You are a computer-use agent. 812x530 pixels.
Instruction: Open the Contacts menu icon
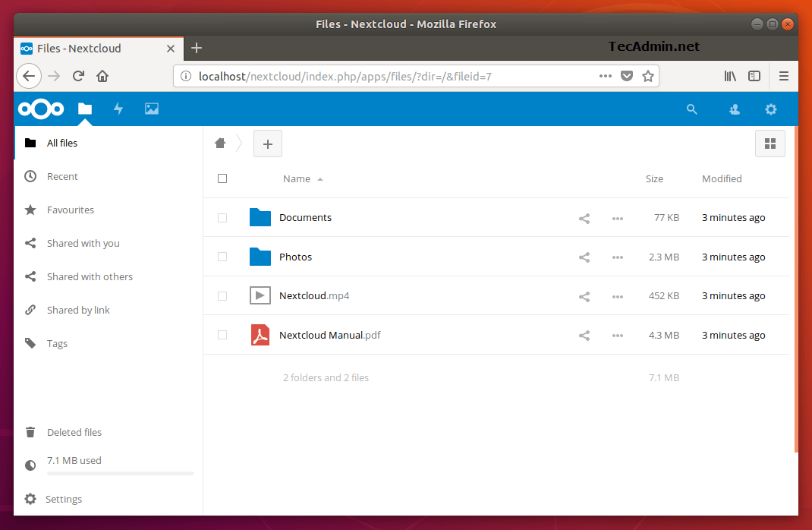(735, 109)
